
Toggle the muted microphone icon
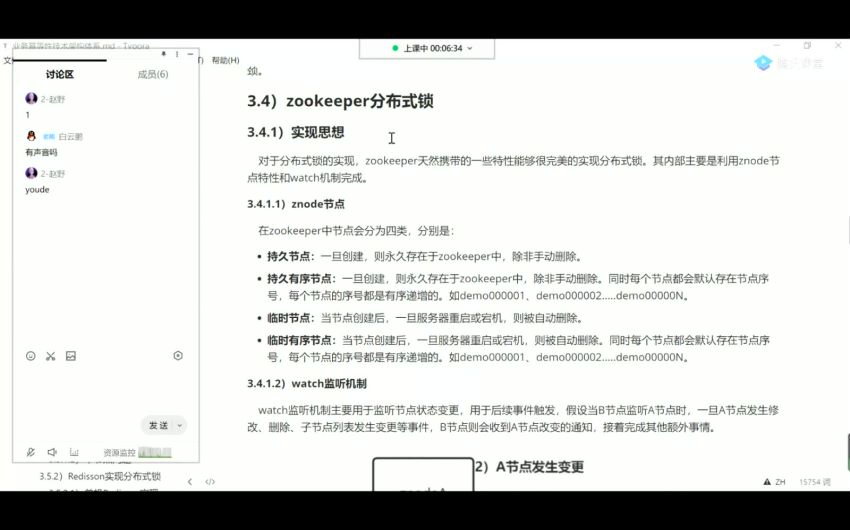[x=31, y=452]
